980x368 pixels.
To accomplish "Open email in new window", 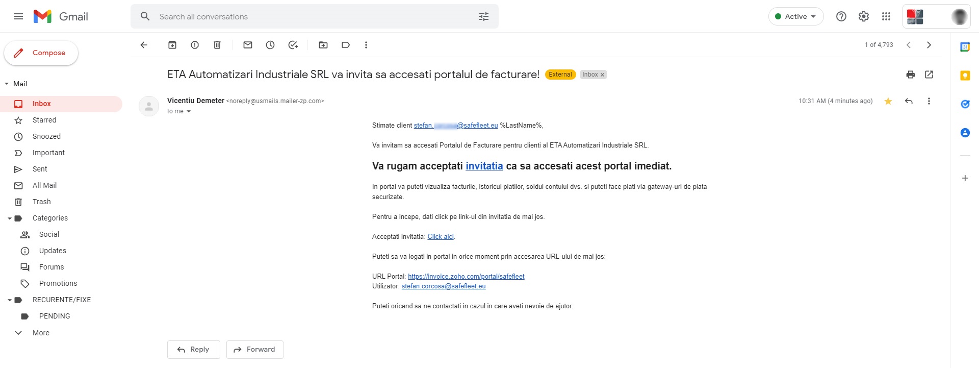I will tap(930, 75).
